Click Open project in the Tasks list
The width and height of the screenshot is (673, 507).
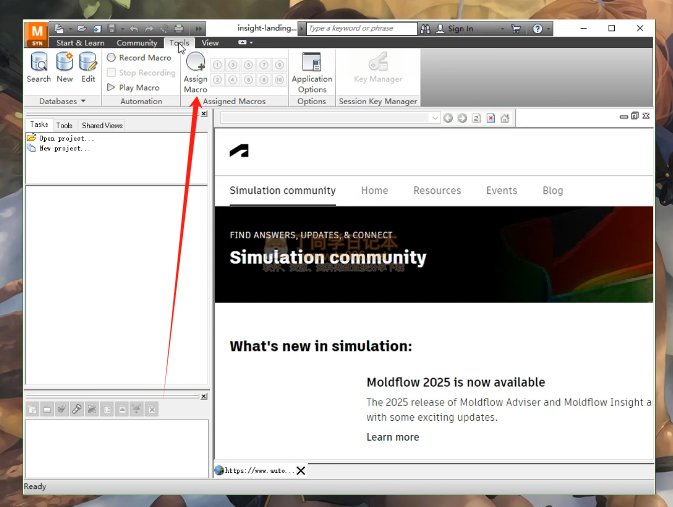[x=65, y=138]
